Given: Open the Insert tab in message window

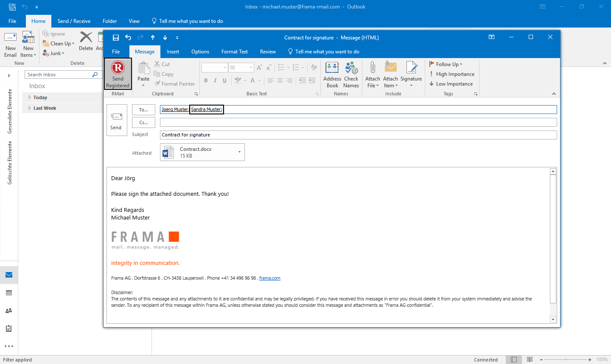Looking at the screenshot, I should (173, 52).
